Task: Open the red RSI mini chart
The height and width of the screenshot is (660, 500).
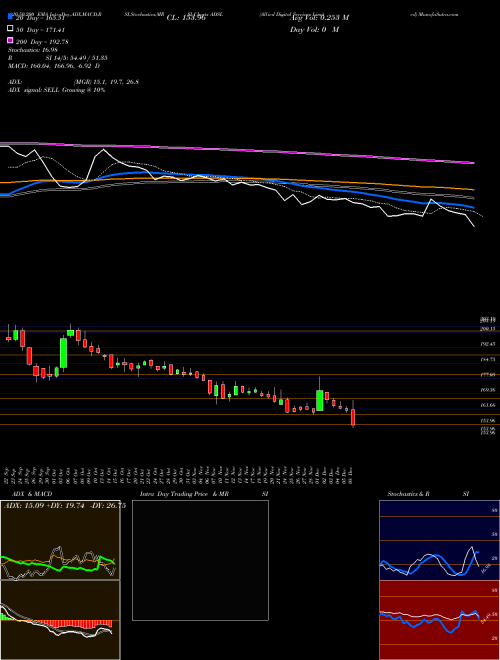Action: point(439,620)
